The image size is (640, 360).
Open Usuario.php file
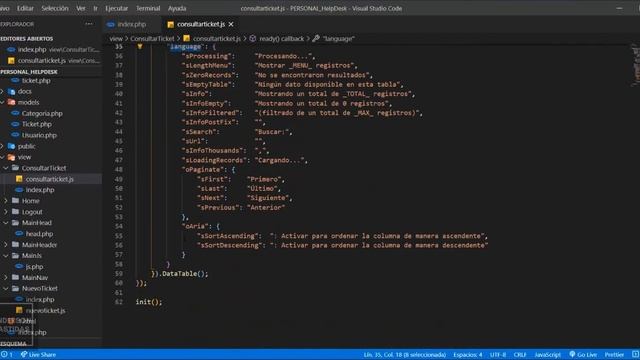point(39,135)
